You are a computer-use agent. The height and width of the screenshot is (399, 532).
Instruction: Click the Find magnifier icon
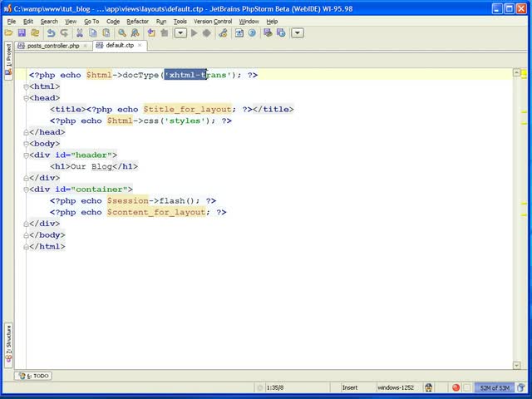pyautogui.click(x=122, y=33)
